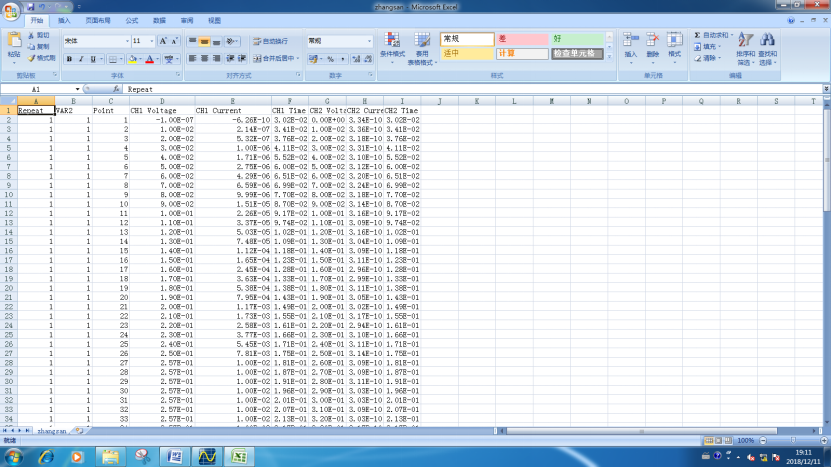Click the increase decimal icon
Viewport: 831px width, 468px height.
(x=356, y=59)
